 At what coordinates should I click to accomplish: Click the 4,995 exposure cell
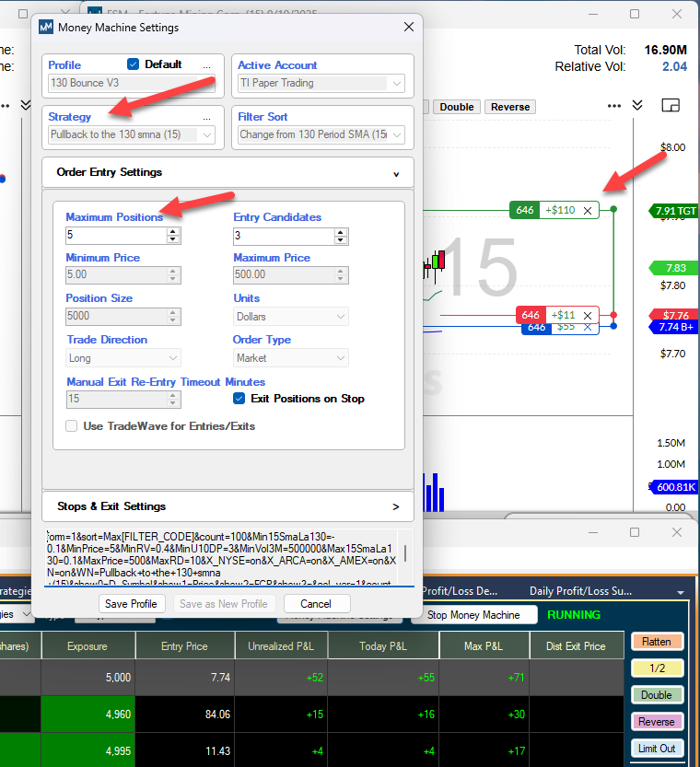click(88, 750)
